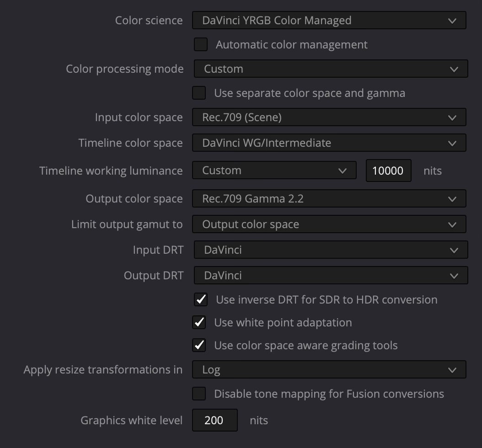Click the Use inverse DRT label text
Viewport: 482px width, 448px height.
click(x=327, y=299)
